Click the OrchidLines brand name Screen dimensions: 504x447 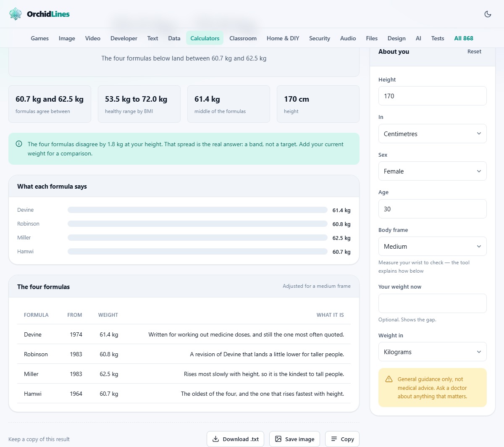(48, 14)
